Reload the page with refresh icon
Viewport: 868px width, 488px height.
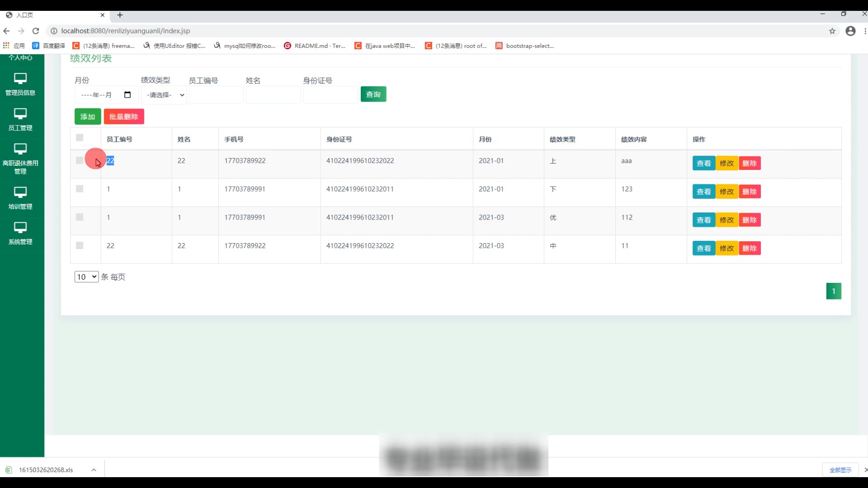(x=36, y=31)
